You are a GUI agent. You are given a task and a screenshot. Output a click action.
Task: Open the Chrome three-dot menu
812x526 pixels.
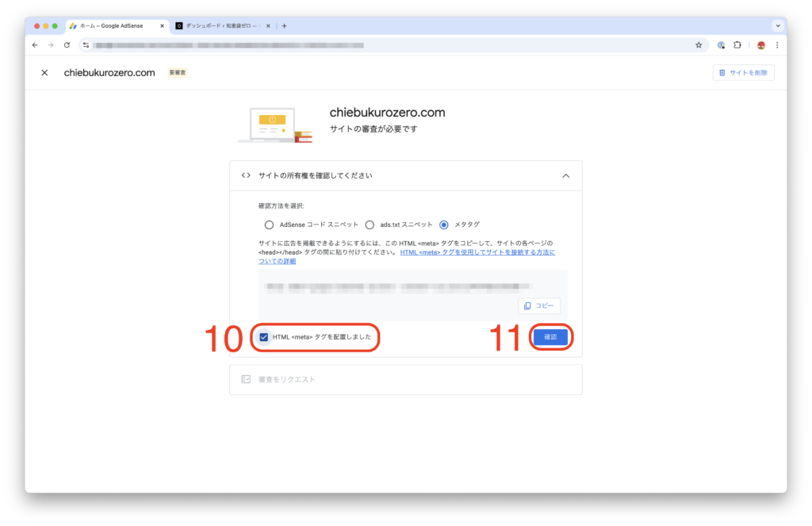777,45
